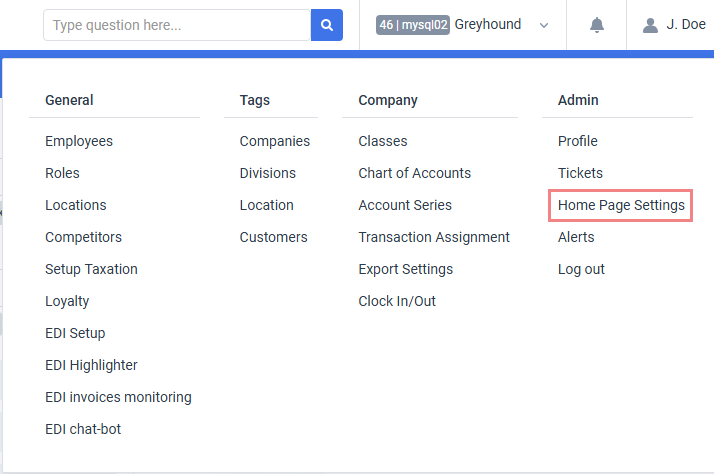The width and height of the screenshot is (714, 474).
Task: Open Home Page Settings
Action: (x=621, y=205)
